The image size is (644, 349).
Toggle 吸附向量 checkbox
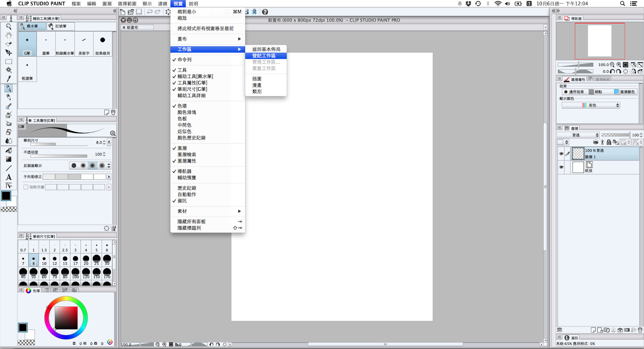point(26,187)
